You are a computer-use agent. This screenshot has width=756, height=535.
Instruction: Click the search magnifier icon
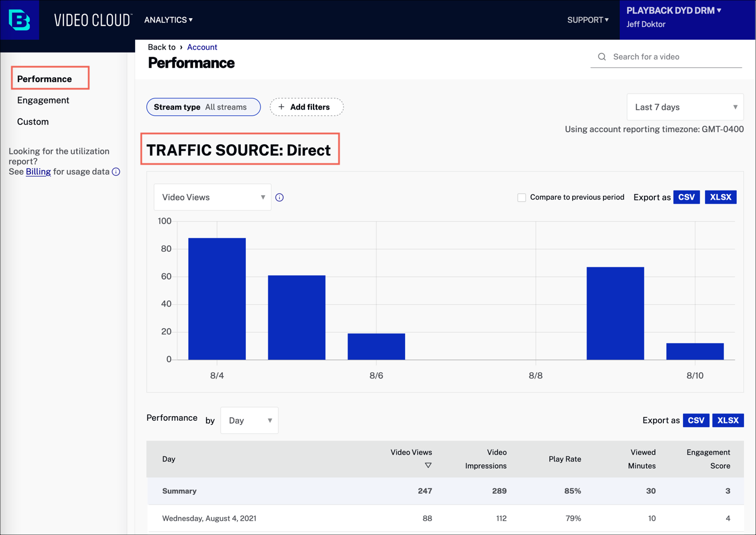click(x=602, y=57)
